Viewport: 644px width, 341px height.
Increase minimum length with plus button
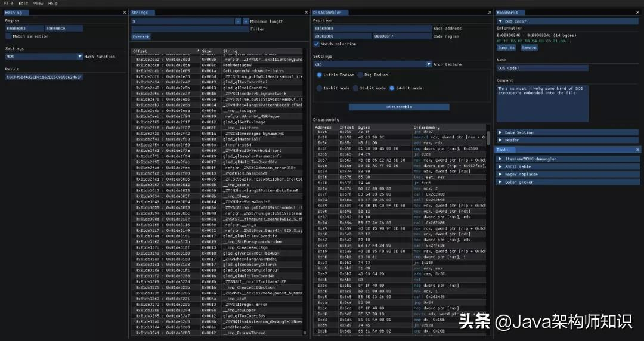tap(246, 21)
